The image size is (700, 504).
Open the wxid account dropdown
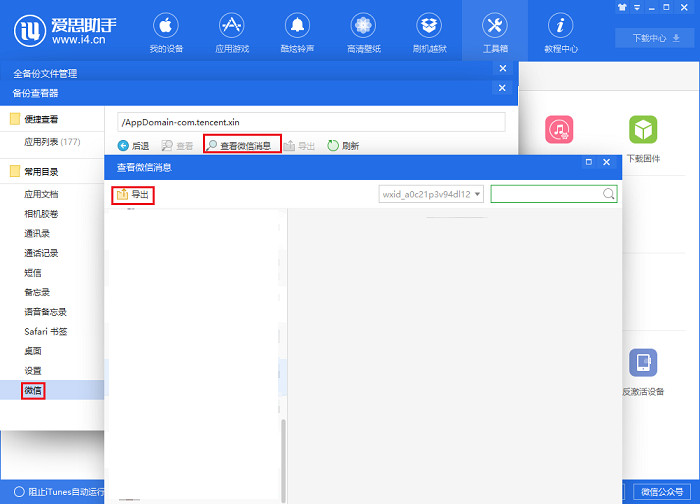[x=432, y=194]
